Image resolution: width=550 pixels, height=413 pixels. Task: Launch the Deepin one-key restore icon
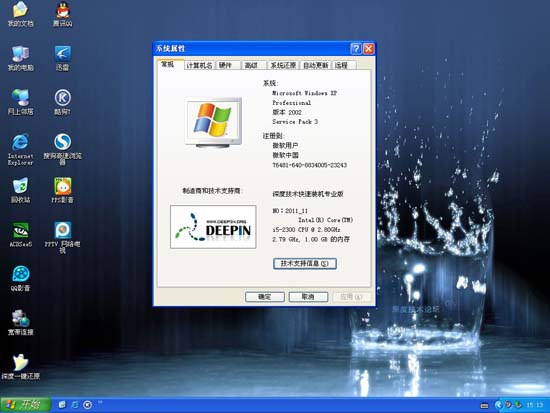(20, 367)
